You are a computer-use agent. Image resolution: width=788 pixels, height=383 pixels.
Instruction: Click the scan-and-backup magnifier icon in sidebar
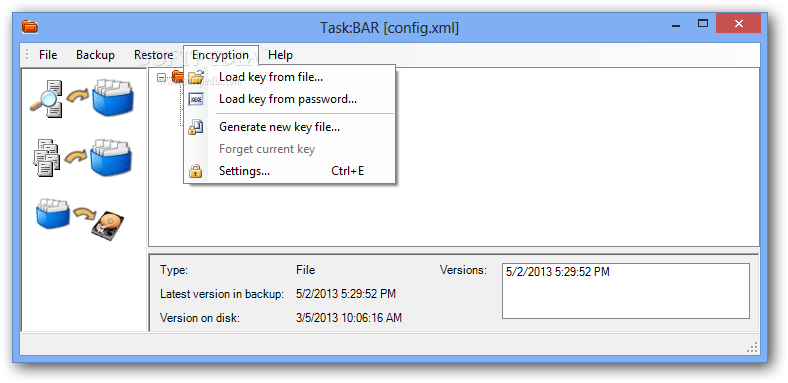tap(83, 97)
